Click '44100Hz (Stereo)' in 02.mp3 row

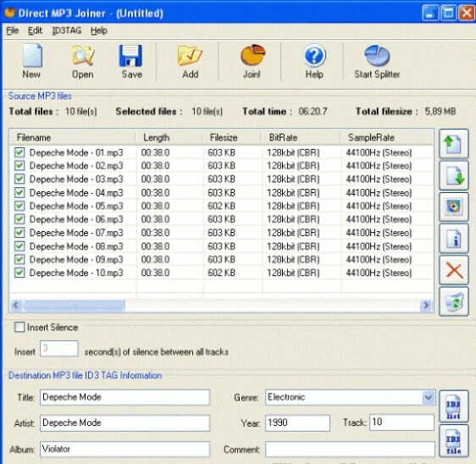[379, 166]
